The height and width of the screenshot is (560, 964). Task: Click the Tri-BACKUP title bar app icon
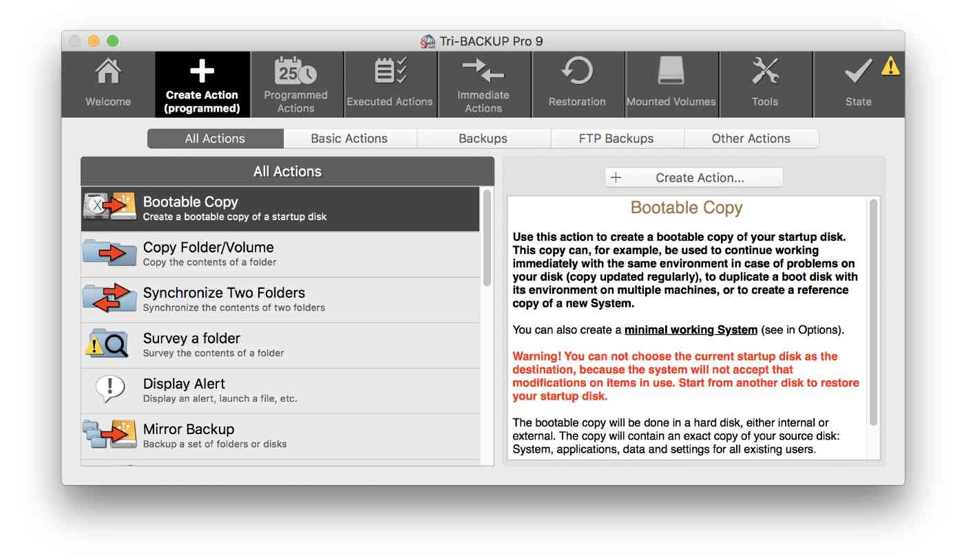tap(428, 41)
